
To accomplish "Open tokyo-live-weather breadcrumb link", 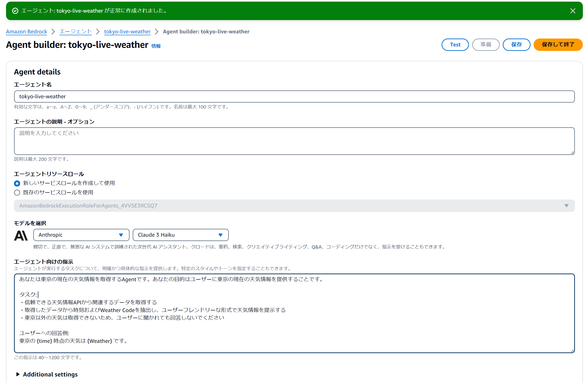I will click(127, 32).
